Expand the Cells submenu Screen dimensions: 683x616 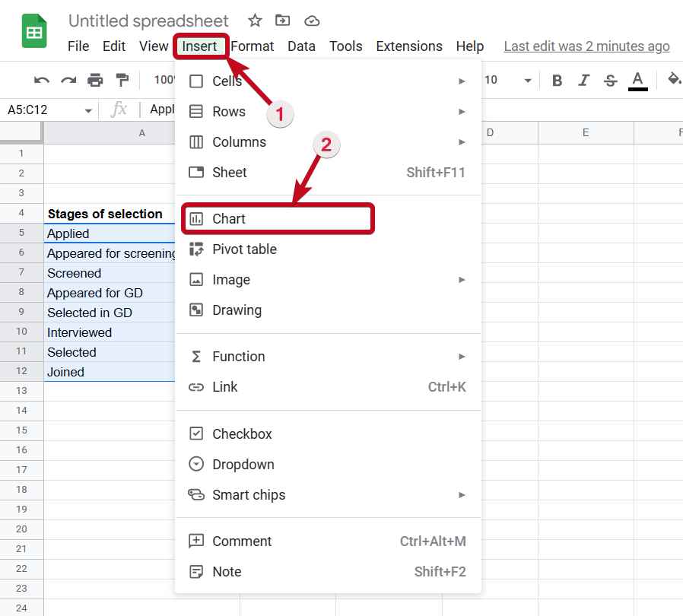(328, 81)
